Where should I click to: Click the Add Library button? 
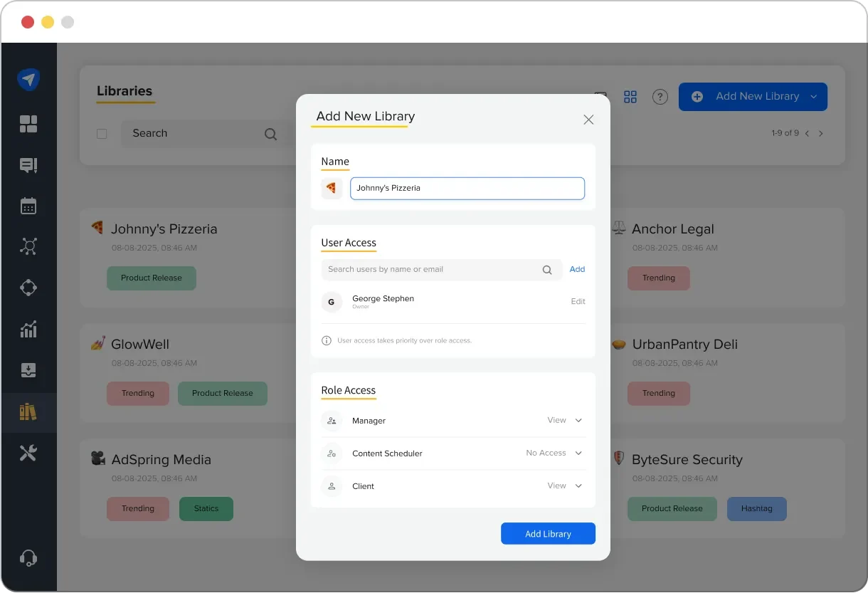[x=548, y=533]
